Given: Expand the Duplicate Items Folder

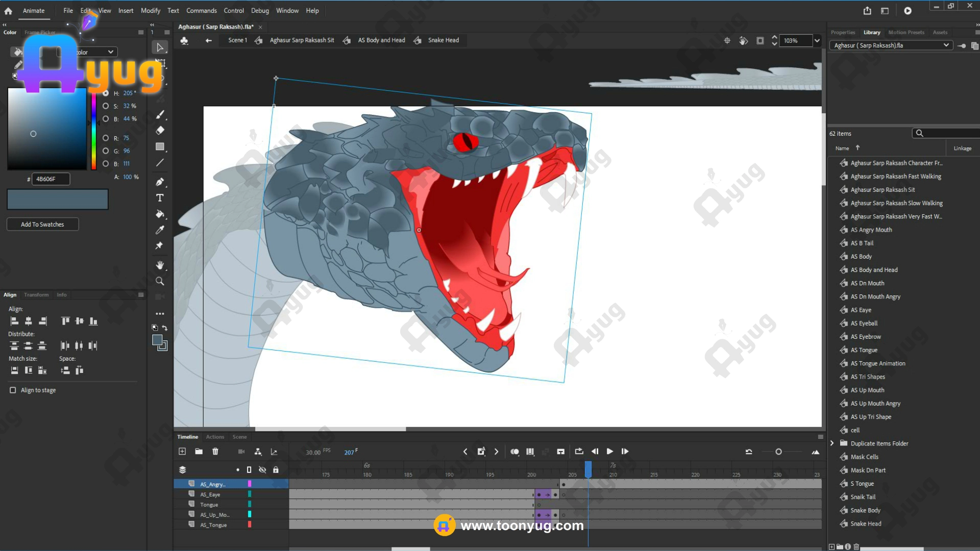Looking at the screenshot, I should click(x=832, y=443).
